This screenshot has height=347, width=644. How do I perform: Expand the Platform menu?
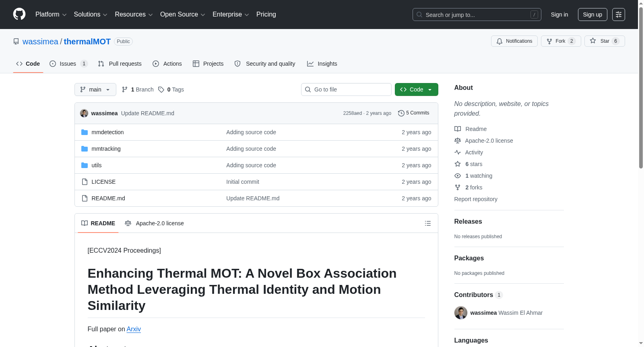(x=51, y=15)
